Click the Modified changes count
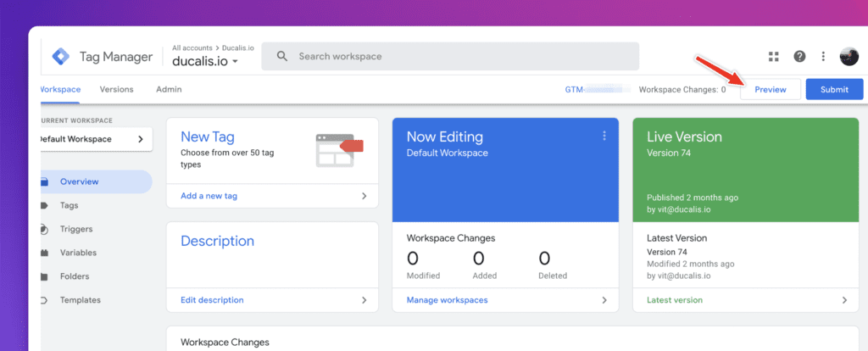This screenshot has width=868, height=351. [413, 258]
